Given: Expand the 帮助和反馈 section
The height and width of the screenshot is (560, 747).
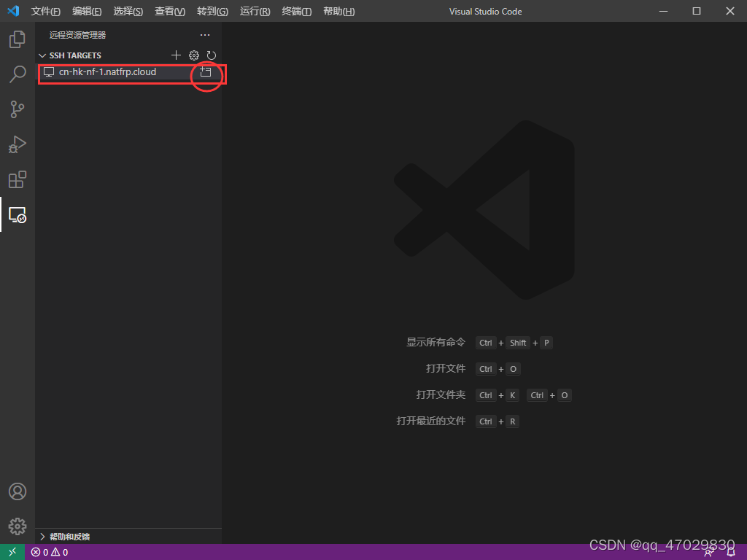Looking at the screenshot, I should tap(42, 537).
